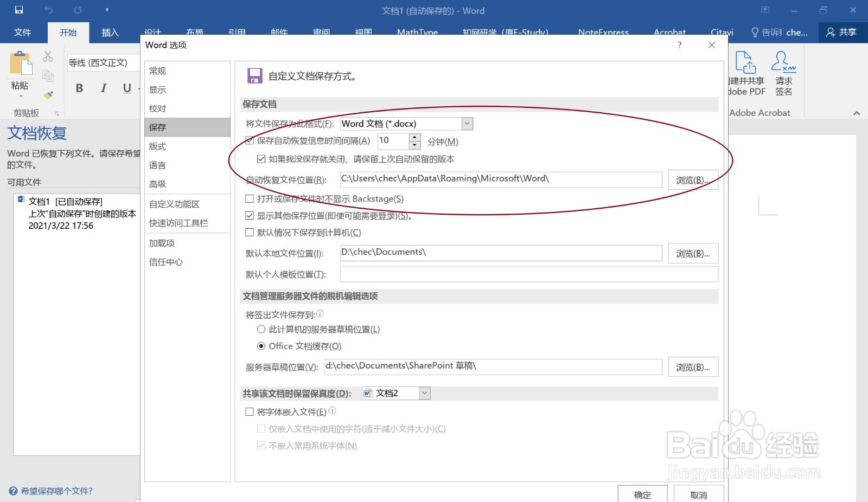
Task: Click the Cut scissors icon
Action: [x=48, y=56]
